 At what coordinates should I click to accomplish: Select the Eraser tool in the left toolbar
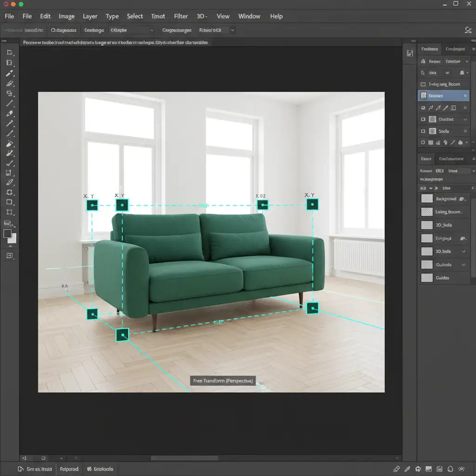pos(9,113)
